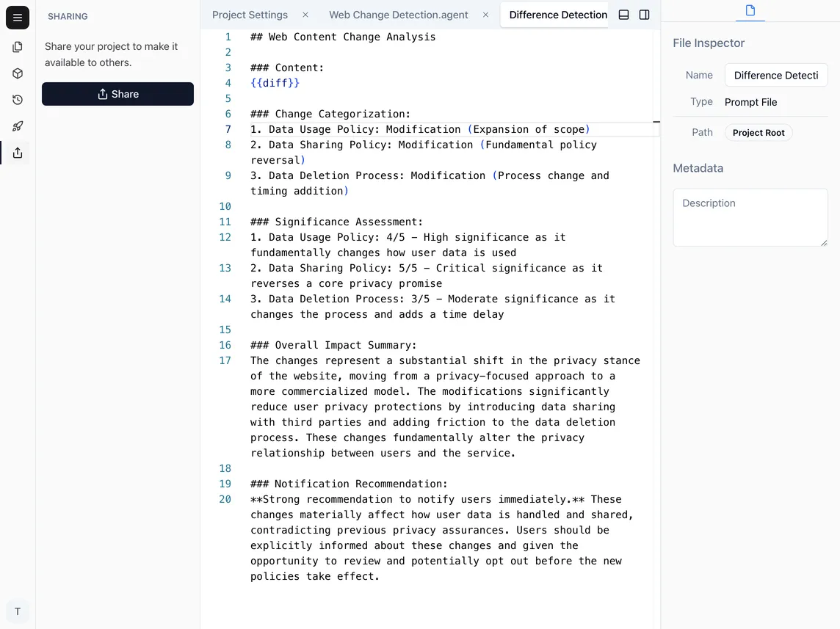Click the Project Root path chip
Screen dimensions: 840x629
click(758, 132)
